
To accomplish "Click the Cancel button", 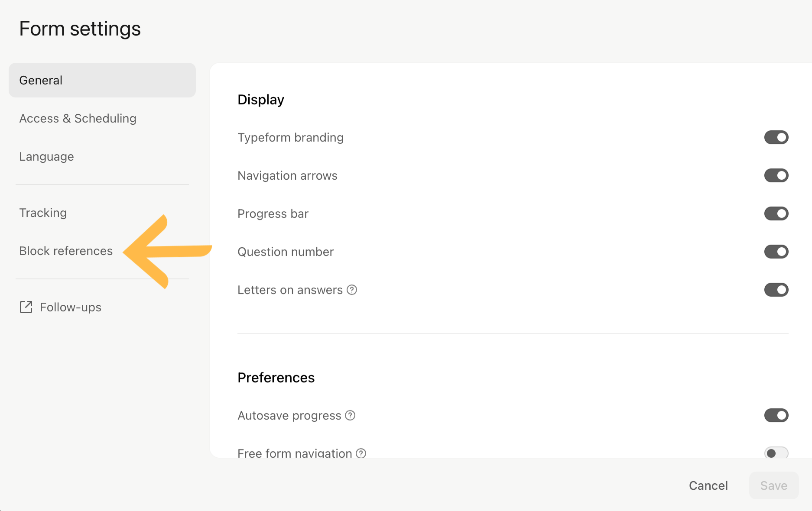I will click(708, 485).
